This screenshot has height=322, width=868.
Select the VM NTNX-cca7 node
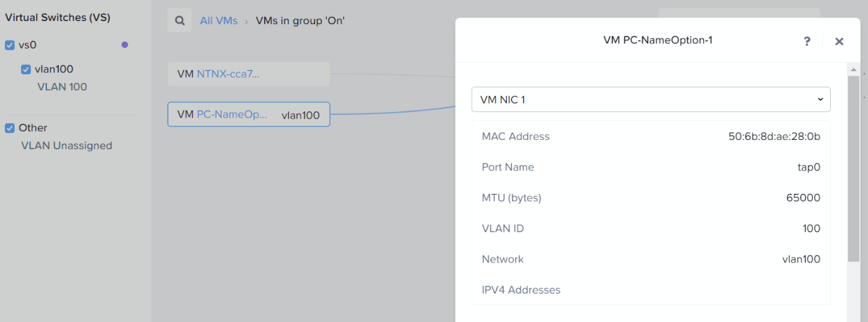248,74
